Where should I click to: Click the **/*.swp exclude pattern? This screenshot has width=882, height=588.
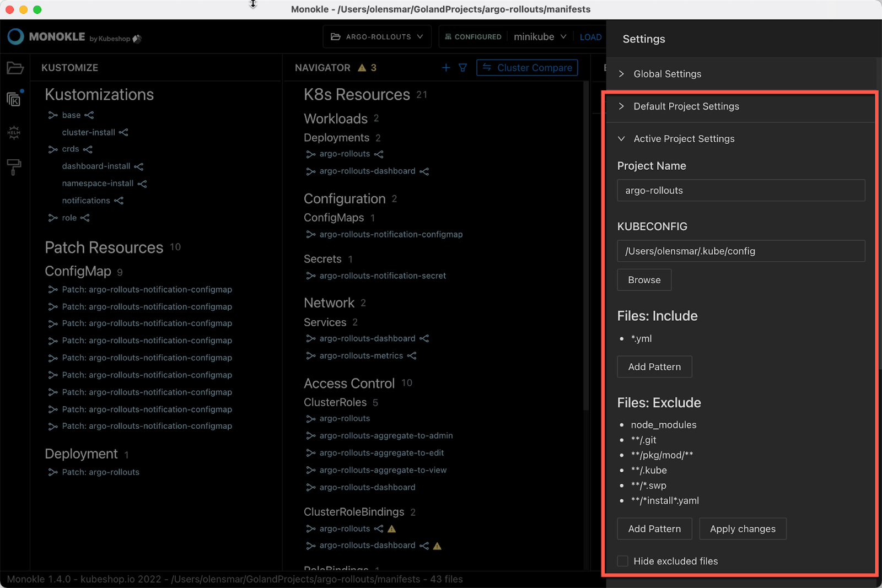(x=649, y=485)
